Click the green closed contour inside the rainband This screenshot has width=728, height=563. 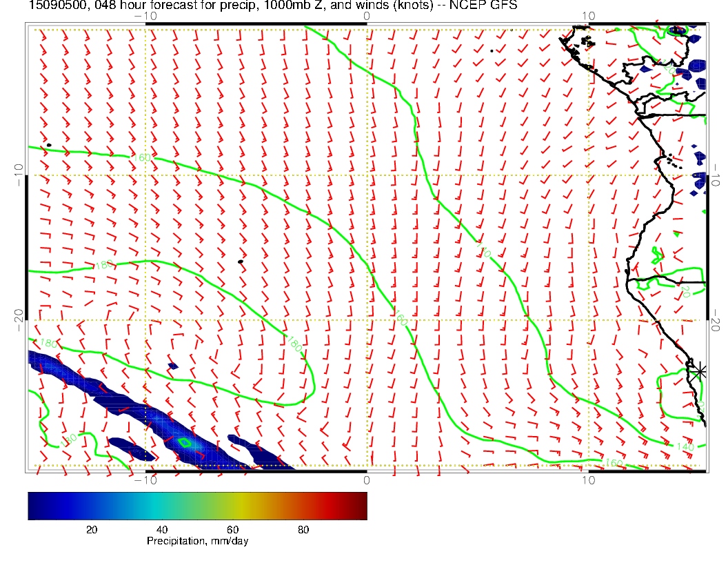184,442
